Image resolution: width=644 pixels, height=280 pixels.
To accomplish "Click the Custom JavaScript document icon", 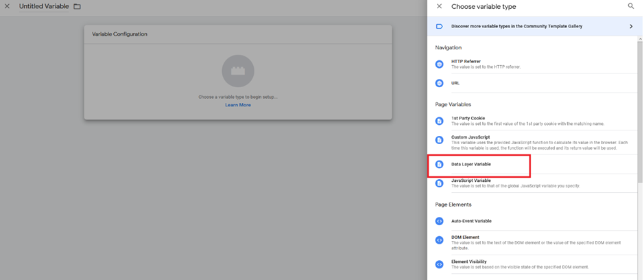I will tap(440, 140).
